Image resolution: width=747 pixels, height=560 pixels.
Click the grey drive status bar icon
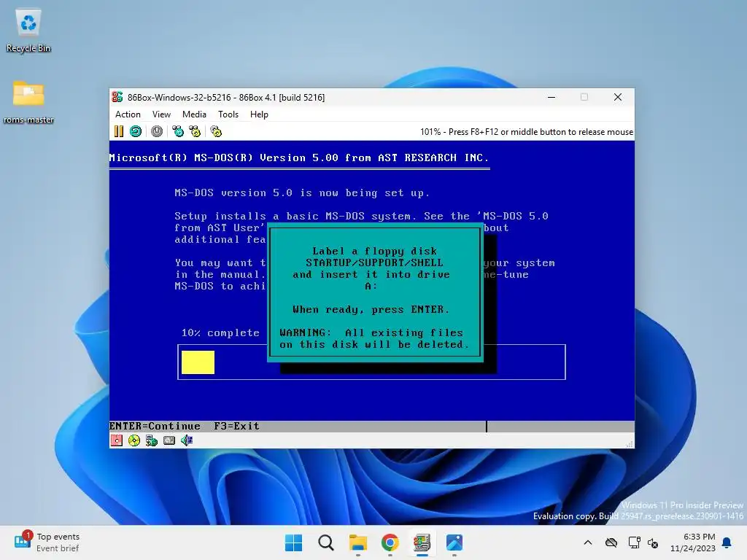[169, 440]
